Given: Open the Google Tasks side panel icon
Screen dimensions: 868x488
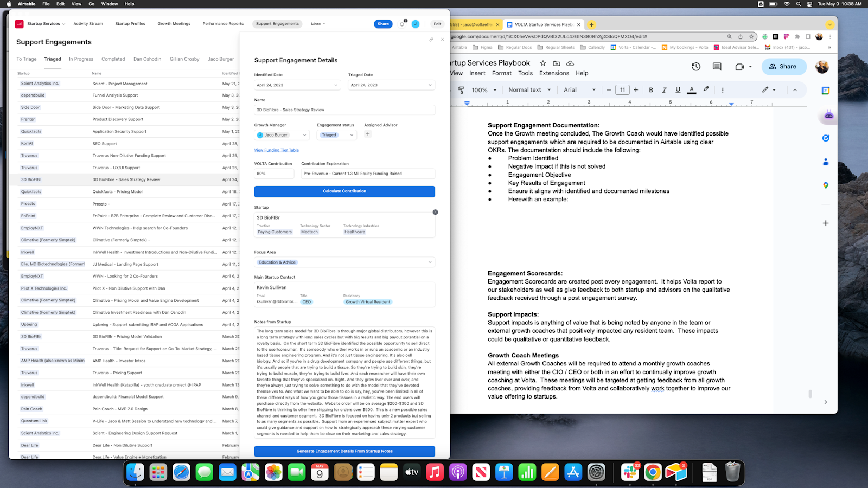Looking at the screenshot, I should [x=826, y=138].
